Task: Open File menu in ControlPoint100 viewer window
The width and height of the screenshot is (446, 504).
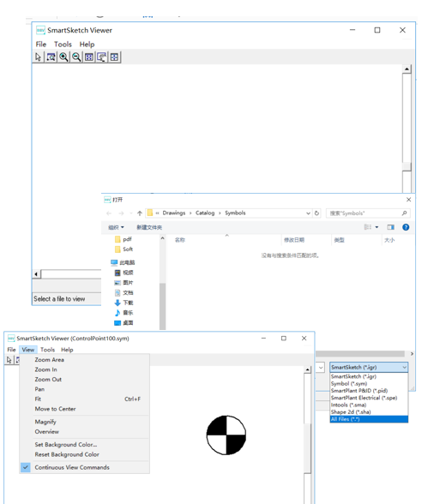Action: coord(11,350)
